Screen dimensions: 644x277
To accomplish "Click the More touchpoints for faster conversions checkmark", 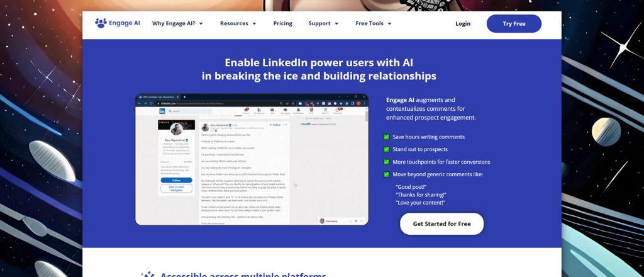I will 386,162.
